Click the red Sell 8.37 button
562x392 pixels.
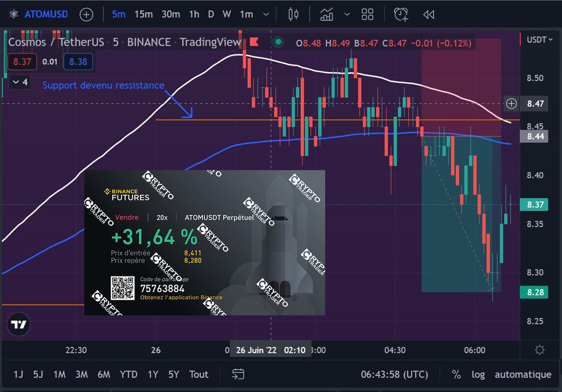[x=22, y=62]
